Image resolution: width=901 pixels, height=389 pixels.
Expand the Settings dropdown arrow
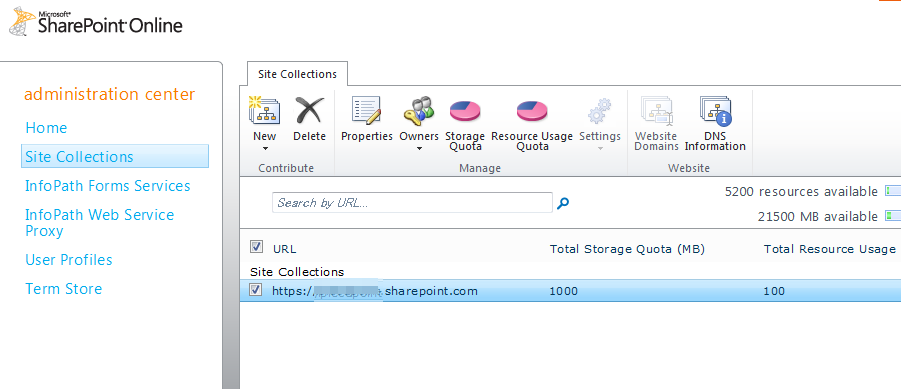[600, 149]
